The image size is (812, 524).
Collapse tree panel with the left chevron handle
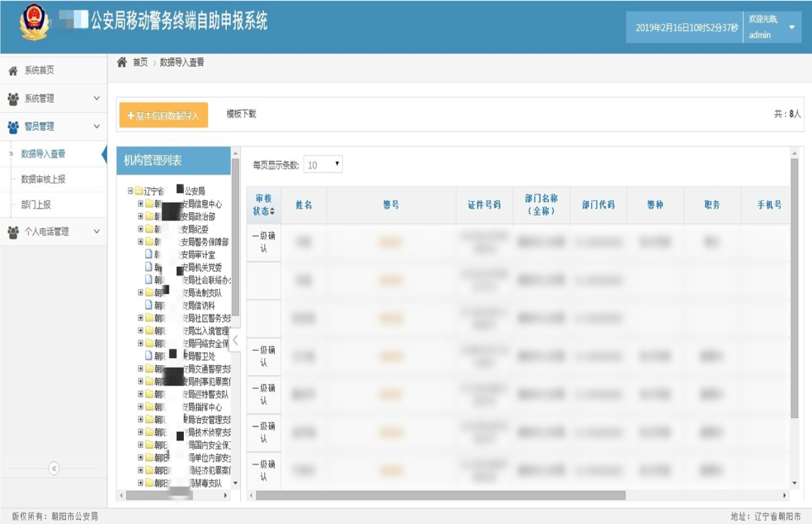click(x=235, y=341)
